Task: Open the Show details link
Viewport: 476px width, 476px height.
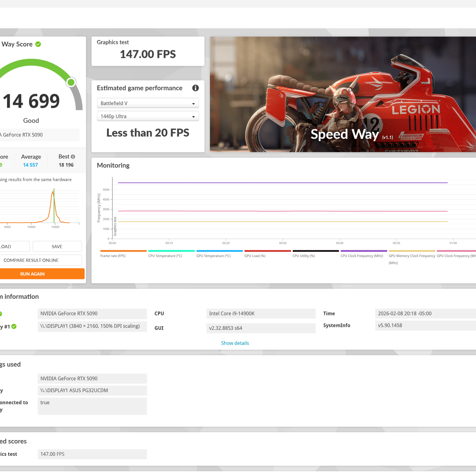Action: point(235,343)
